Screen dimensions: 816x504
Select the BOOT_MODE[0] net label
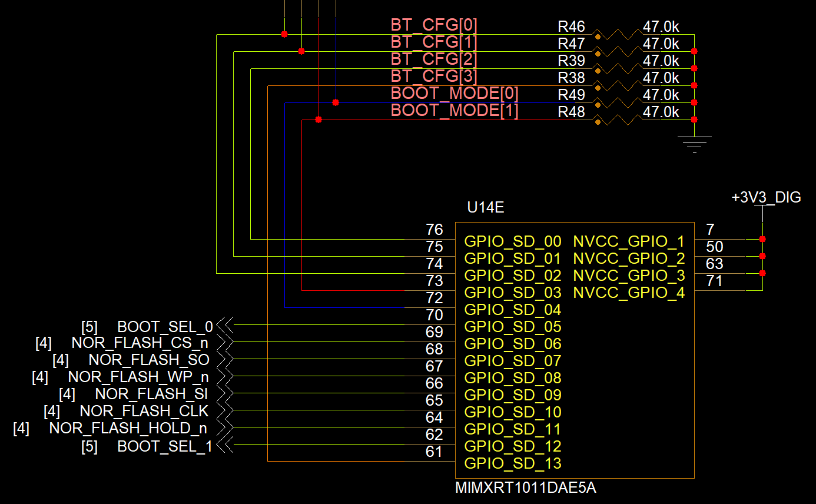455,94
